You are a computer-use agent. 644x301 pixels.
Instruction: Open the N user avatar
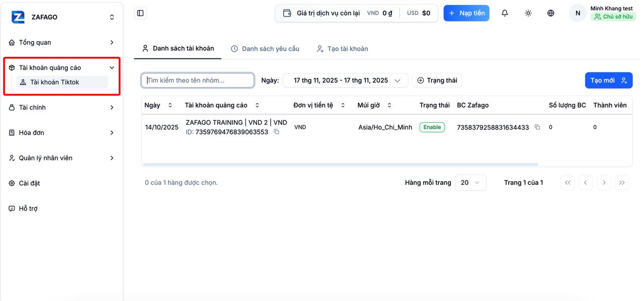(578, 13)
